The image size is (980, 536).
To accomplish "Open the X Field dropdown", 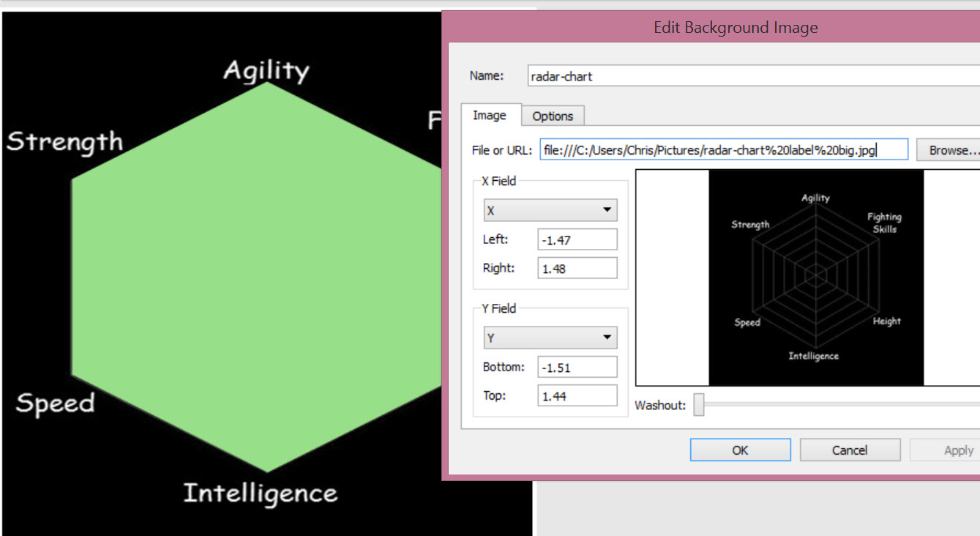I will click(x=550, y=210).
